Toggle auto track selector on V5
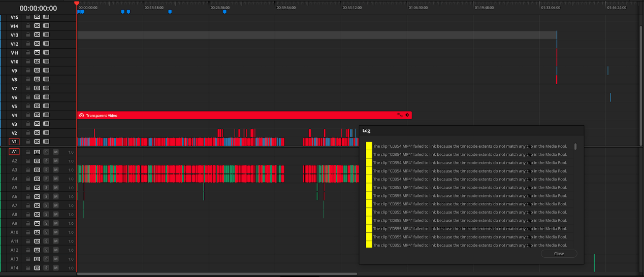The height and width of the screenshot is (277, 644). (37, 106)
